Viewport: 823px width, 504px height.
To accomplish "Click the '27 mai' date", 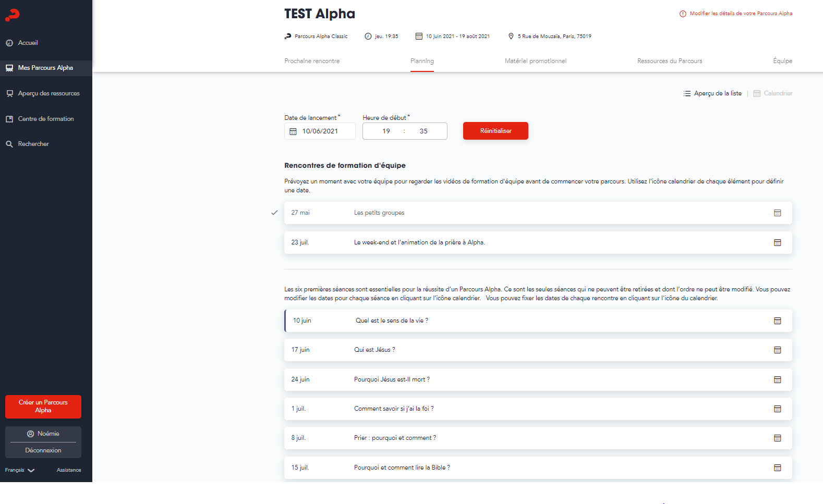I will point(300,213).
